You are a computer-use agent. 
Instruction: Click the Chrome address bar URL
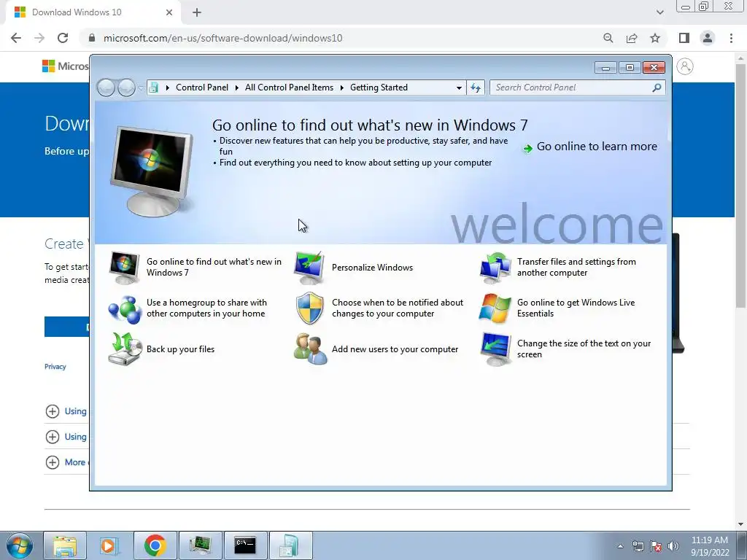click(222, 38)
